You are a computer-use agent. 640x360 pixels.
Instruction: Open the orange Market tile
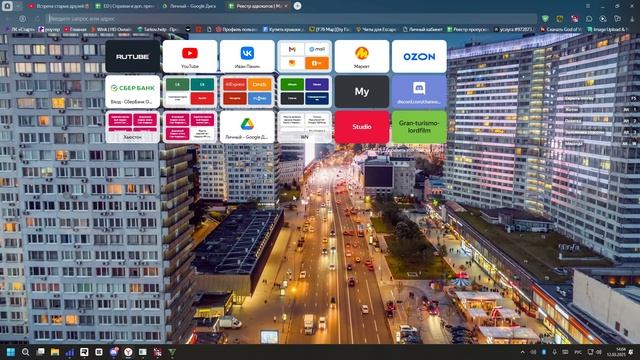click(x=362, y=56)
